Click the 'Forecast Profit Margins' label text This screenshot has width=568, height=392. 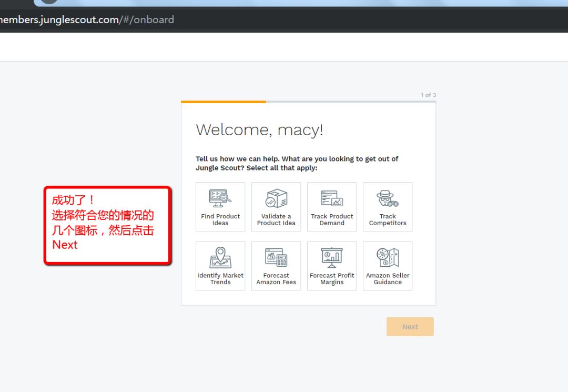click(x=332, y=278)
